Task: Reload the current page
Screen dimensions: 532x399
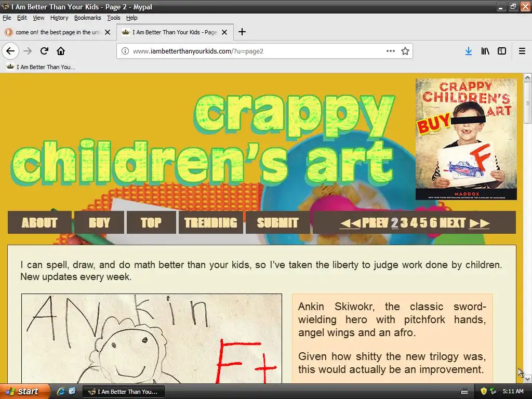Action: tap(44, 51)
